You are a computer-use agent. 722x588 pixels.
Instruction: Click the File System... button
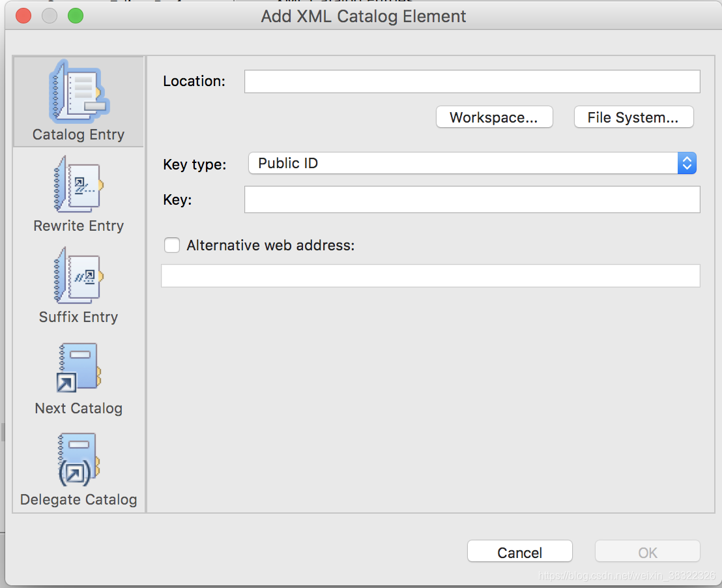click(633, 117)
